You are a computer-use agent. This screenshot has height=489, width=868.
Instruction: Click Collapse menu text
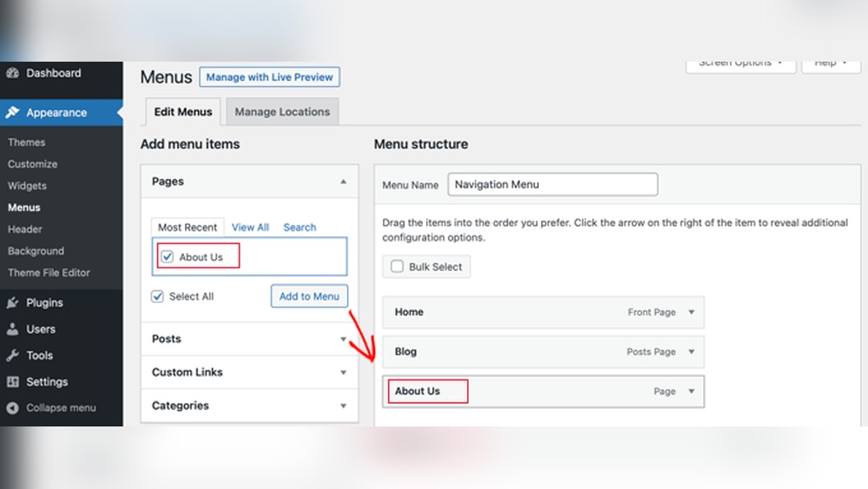[61, 407]
